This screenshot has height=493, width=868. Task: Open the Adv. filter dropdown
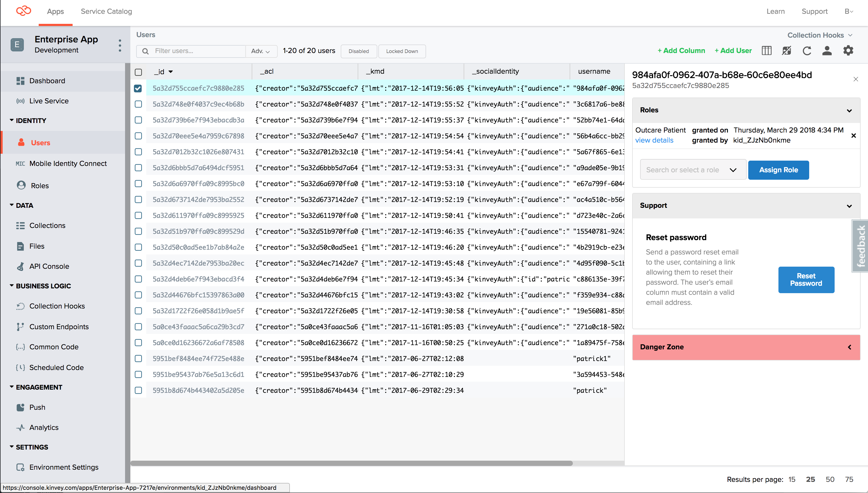click(260, 51)
